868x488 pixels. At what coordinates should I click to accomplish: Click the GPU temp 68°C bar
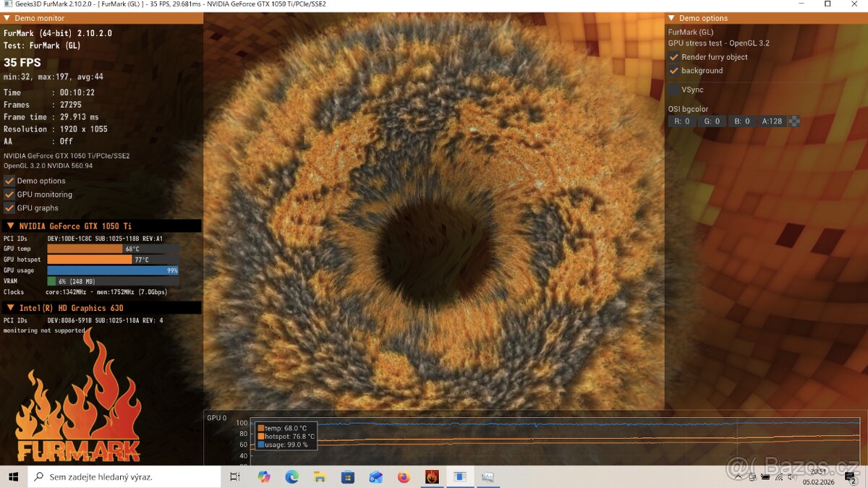pos(113,249)
